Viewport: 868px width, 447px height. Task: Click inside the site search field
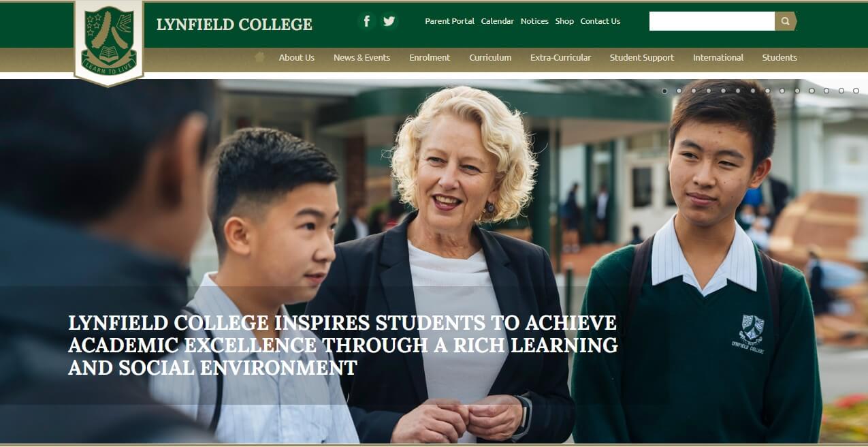712,21
